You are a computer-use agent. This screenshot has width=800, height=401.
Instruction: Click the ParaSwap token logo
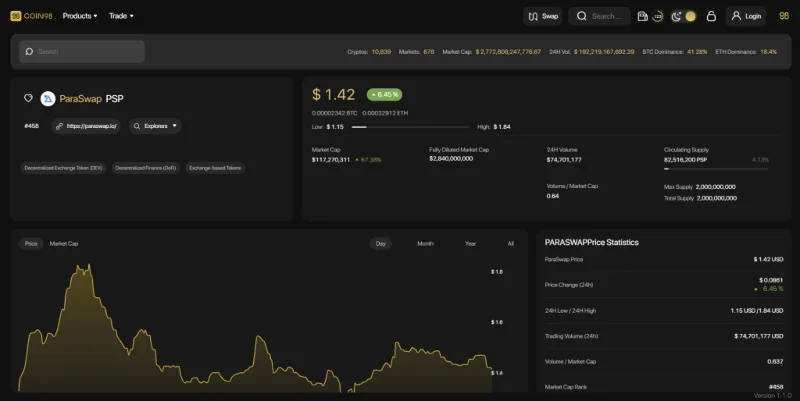click(47, 98)
